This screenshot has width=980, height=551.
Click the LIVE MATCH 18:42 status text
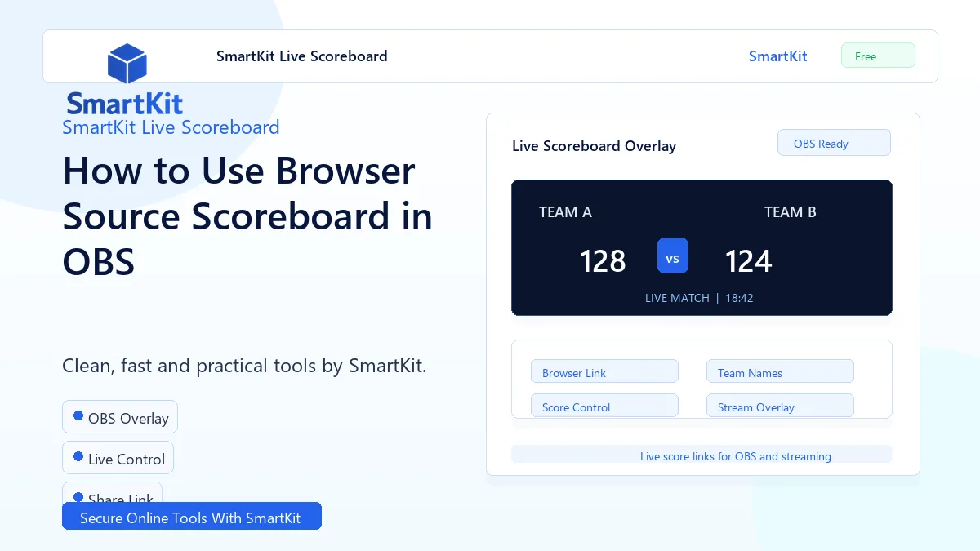coord(699,298)
